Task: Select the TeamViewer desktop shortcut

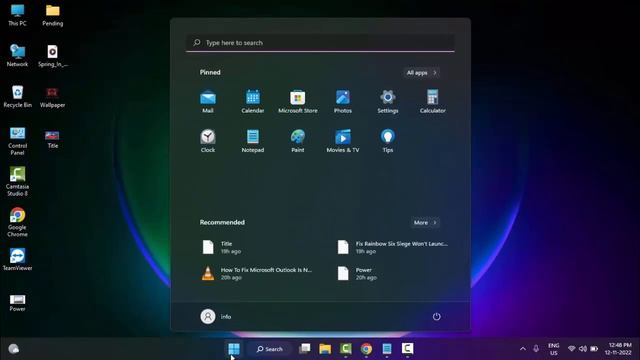Action: coord(17,260)
